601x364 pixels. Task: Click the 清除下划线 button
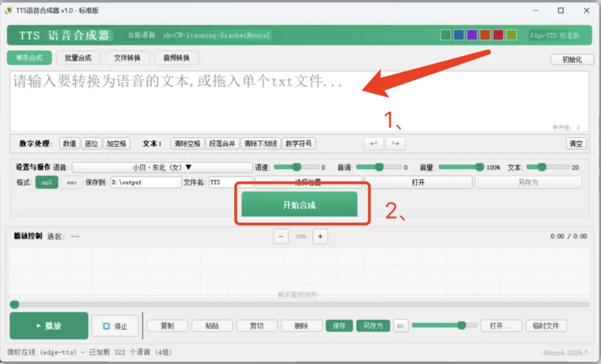click(260, 144)
